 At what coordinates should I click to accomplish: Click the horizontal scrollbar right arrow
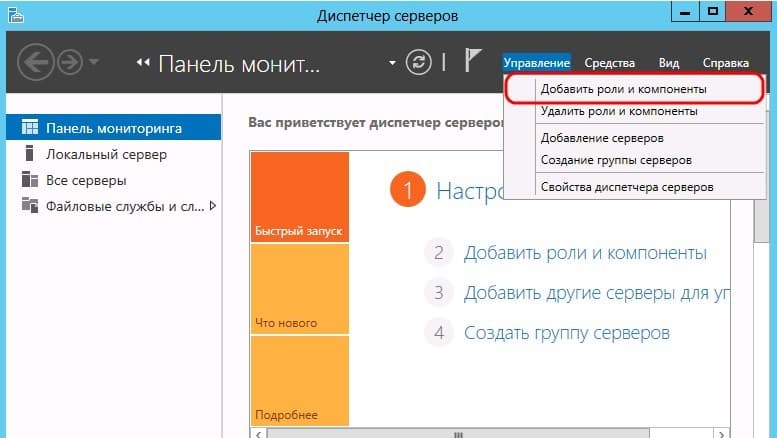722,434
